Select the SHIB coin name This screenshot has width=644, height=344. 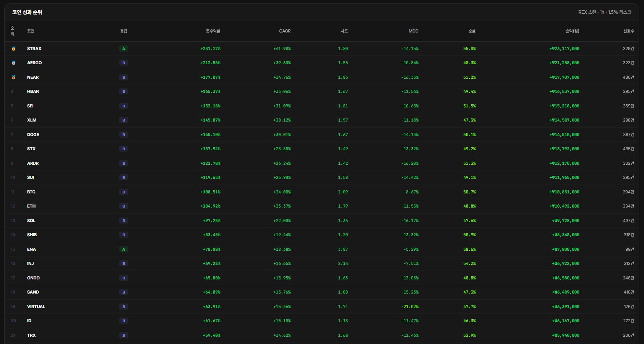[32, 235]
